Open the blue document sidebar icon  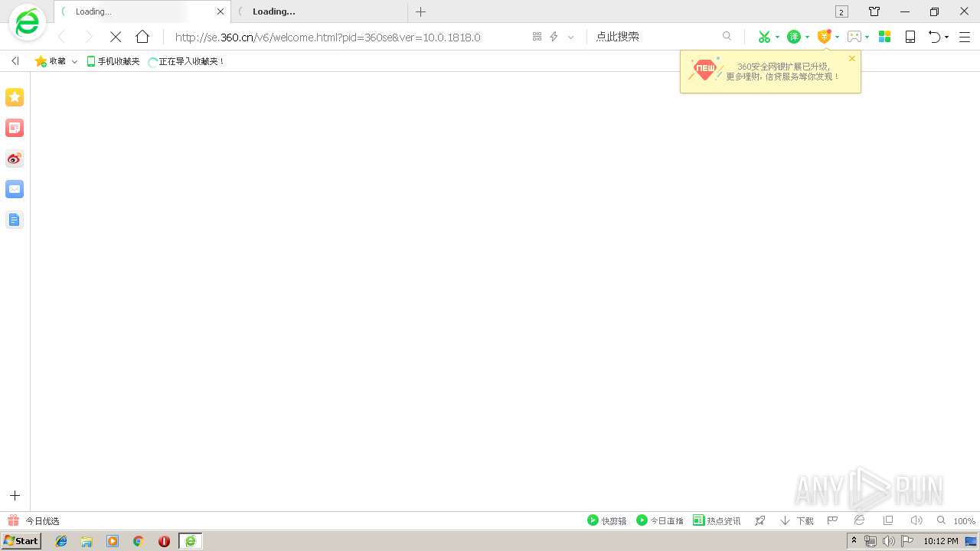pyautogui.click(x=15, y=220)
